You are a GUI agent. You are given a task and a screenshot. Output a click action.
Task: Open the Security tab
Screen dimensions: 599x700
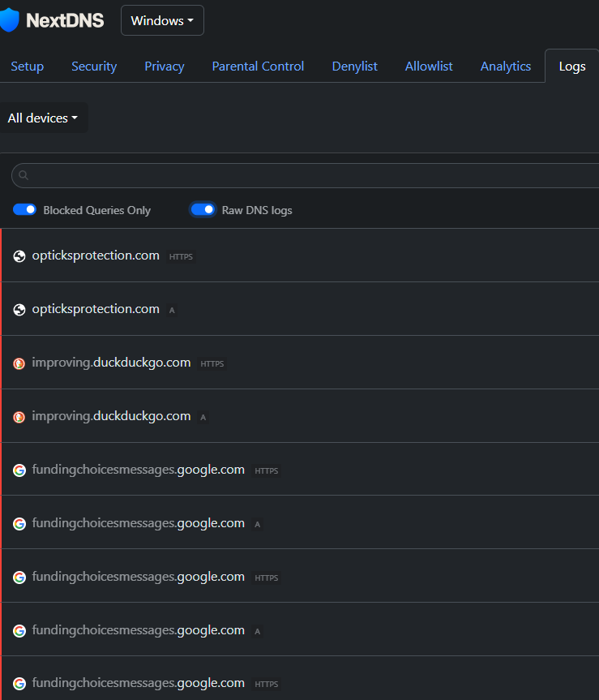pos(94,66)
